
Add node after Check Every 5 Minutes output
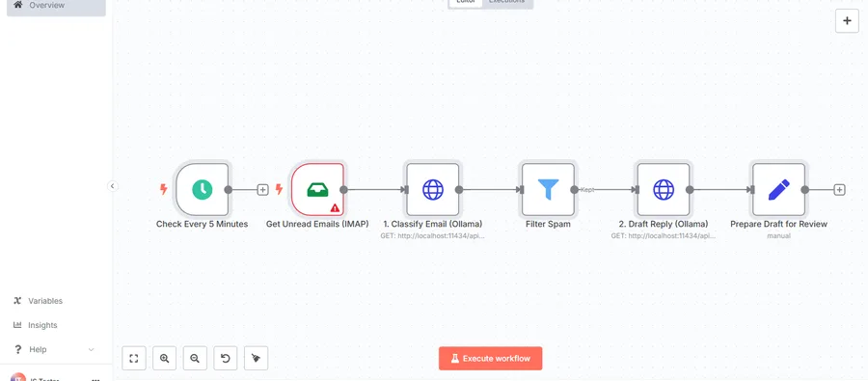pyautogui.click(x=263, y=189)
